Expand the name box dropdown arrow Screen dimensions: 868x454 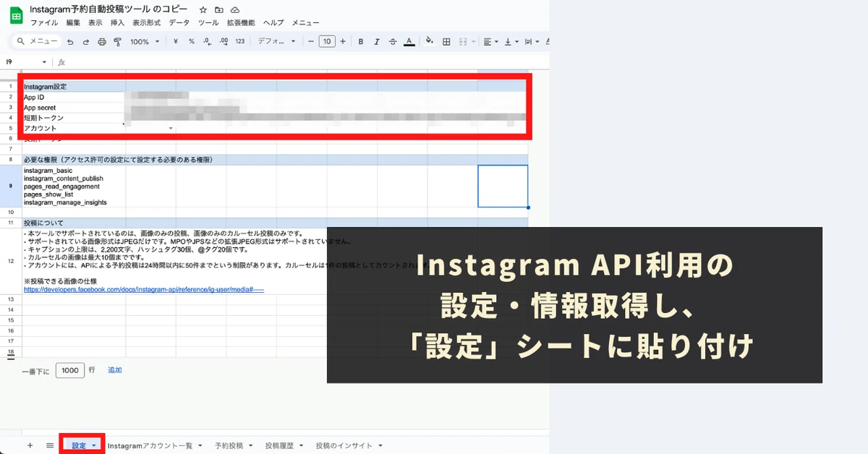[44, 62]
